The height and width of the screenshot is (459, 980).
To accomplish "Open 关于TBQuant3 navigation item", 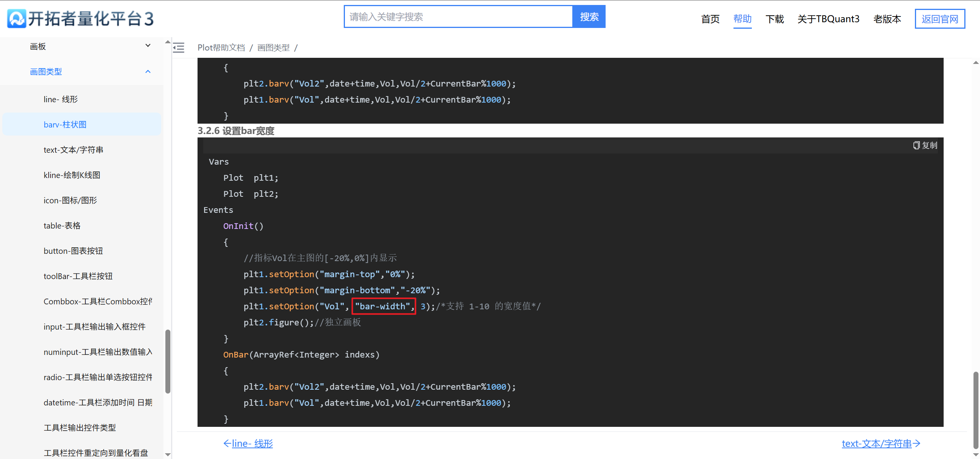I will 828,19.
